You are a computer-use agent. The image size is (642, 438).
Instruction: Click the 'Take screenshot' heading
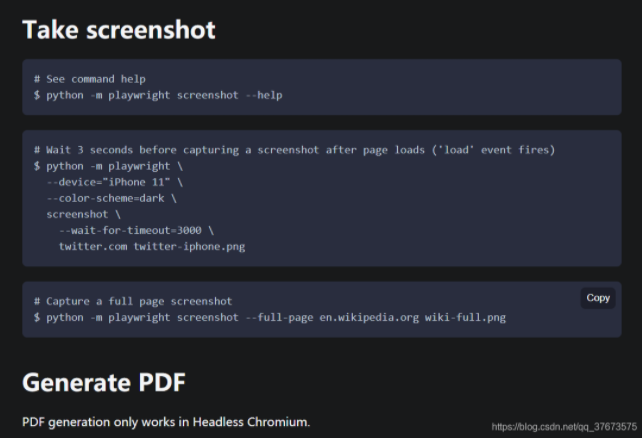pyautogui.click(x=119, y=30)
